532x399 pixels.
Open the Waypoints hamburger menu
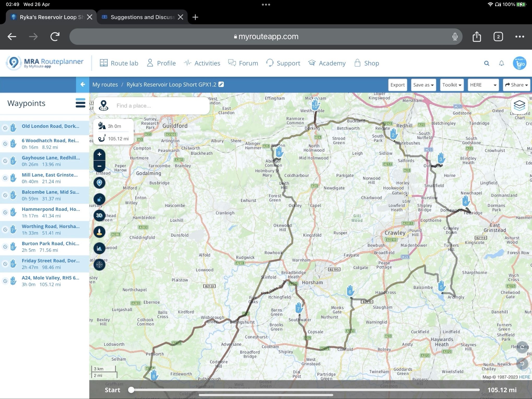[80, 103]
